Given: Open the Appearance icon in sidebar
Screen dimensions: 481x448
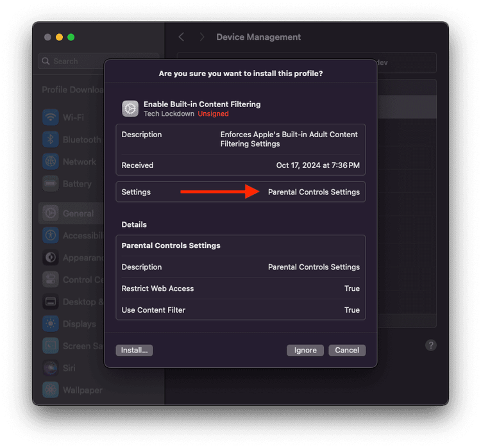Looking at the screenshot, I should (x=51, y=257).
